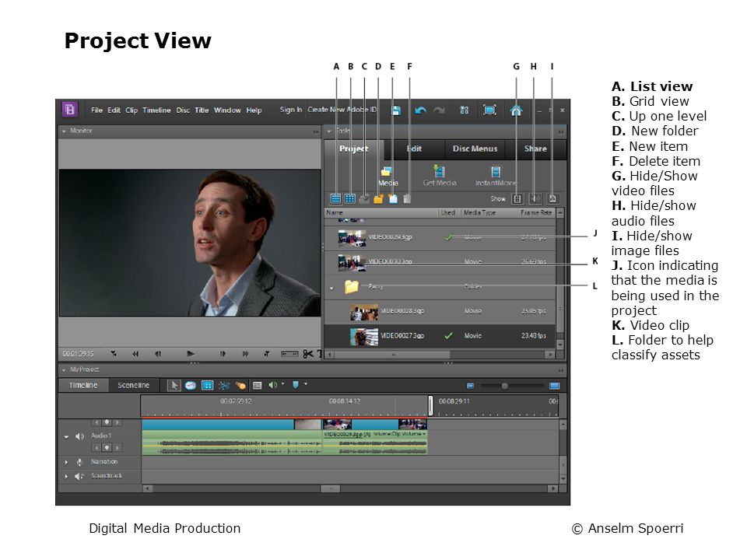The image size is (747, 560).
Task: Collapse the My Project panel triangle
Action: (64, 370)
